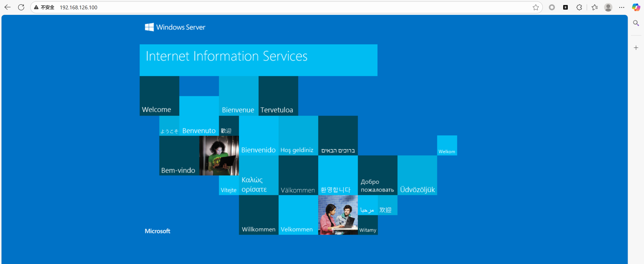The height and width of the screenshot is (264, 644).
Task: Click the Willkommen tile
Action: click(259, 215)
